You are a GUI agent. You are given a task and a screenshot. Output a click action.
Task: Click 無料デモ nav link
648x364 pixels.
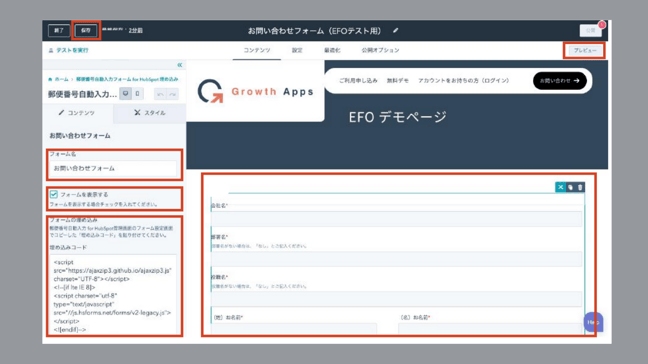398,81
